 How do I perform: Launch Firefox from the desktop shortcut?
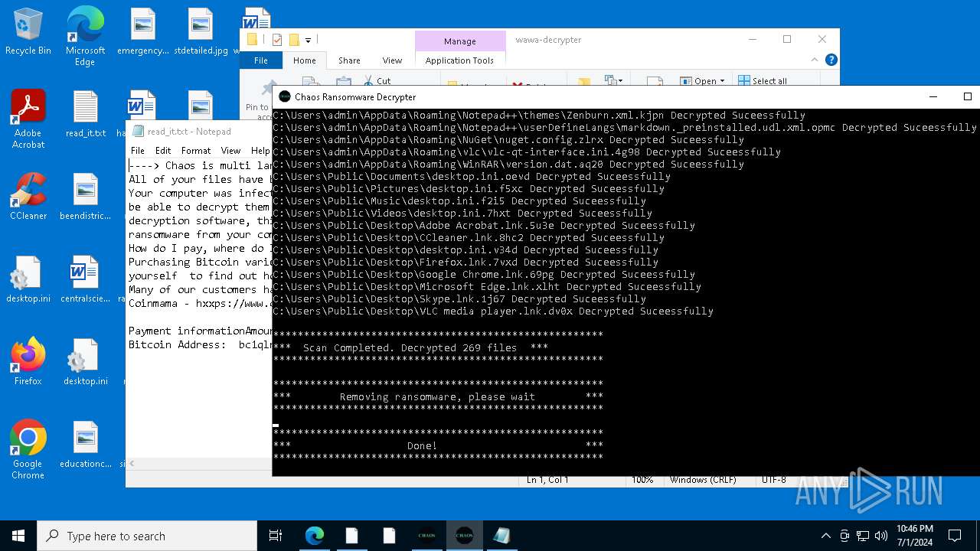[28, 361]
